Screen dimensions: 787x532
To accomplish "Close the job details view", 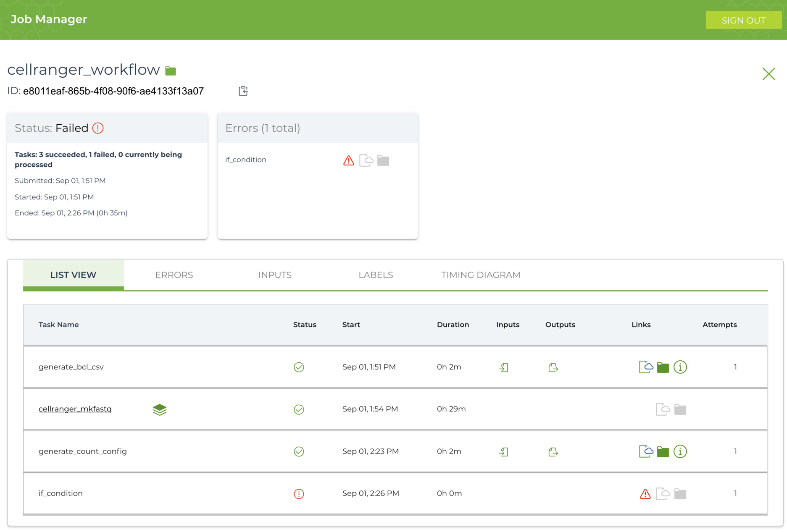I will coord(769,74).
